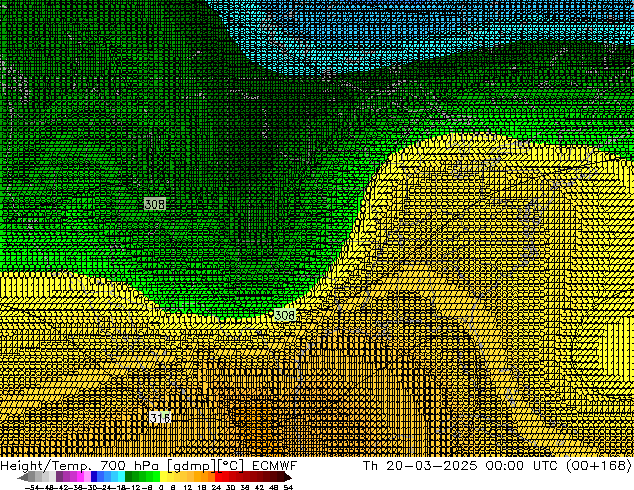This screenshot has width=634, height=490.
Task: Click the '[°C]' unit label
Action: (231, 466)
